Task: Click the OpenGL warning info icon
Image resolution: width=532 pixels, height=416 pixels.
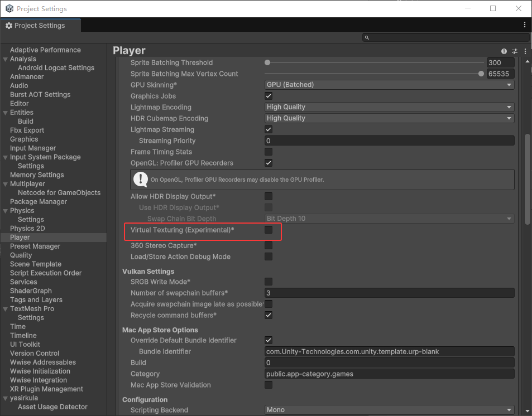Action: (140, 180)
